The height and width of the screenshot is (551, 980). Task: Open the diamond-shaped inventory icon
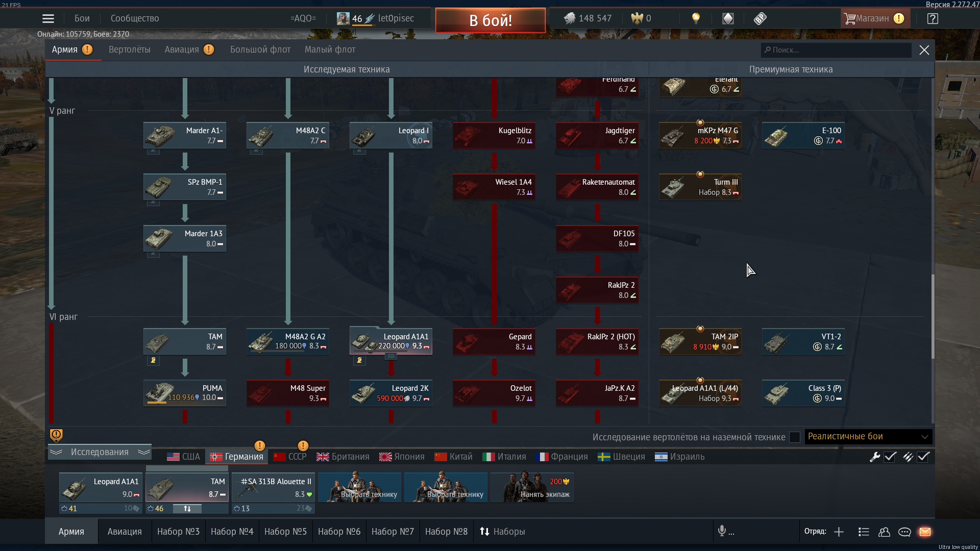(728, 18)
